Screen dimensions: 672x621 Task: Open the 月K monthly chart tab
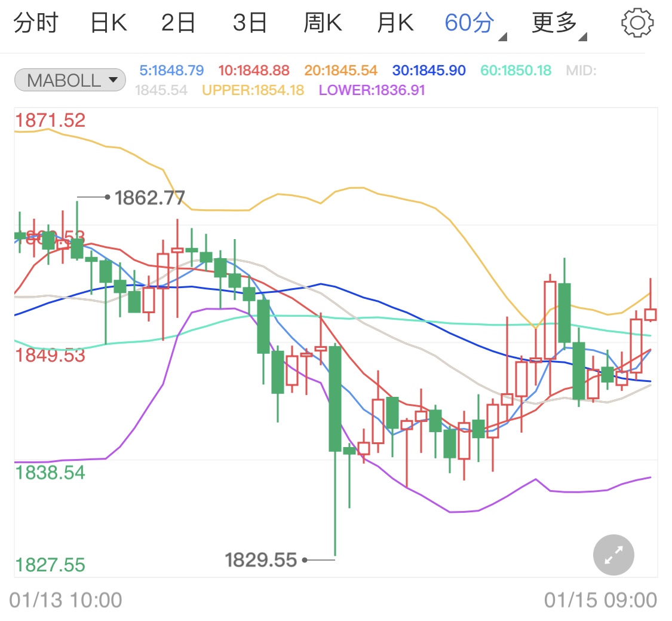[x=395, y=23]
